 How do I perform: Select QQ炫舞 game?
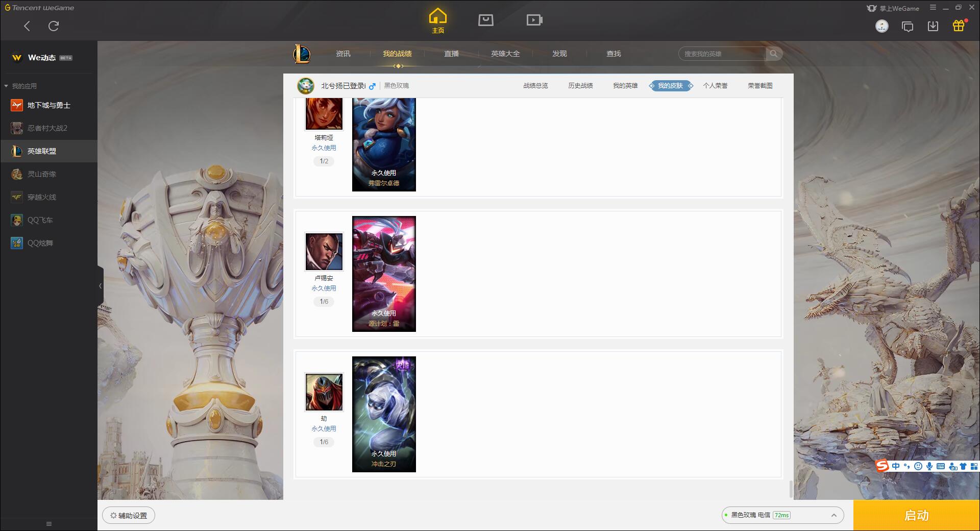tap(48, 243)
